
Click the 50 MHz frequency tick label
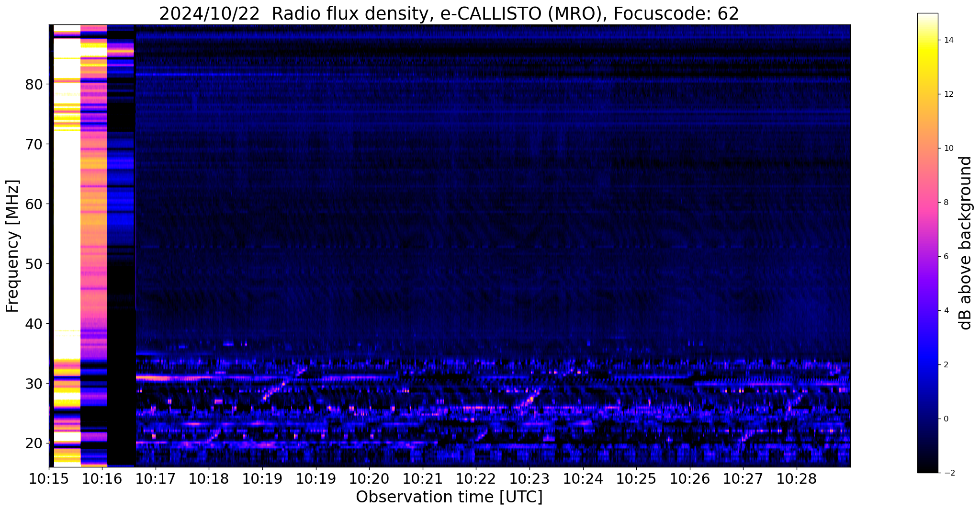click(x=34, y=264)
